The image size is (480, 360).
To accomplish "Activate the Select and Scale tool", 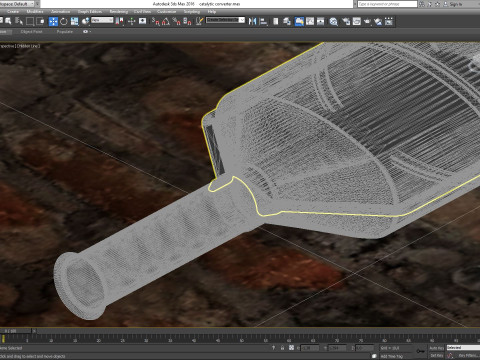I will tap(74, 22).
